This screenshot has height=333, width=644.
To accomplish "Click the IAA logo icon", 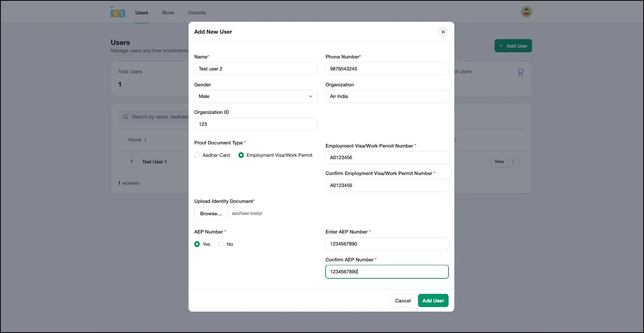I will coord(118,12).
